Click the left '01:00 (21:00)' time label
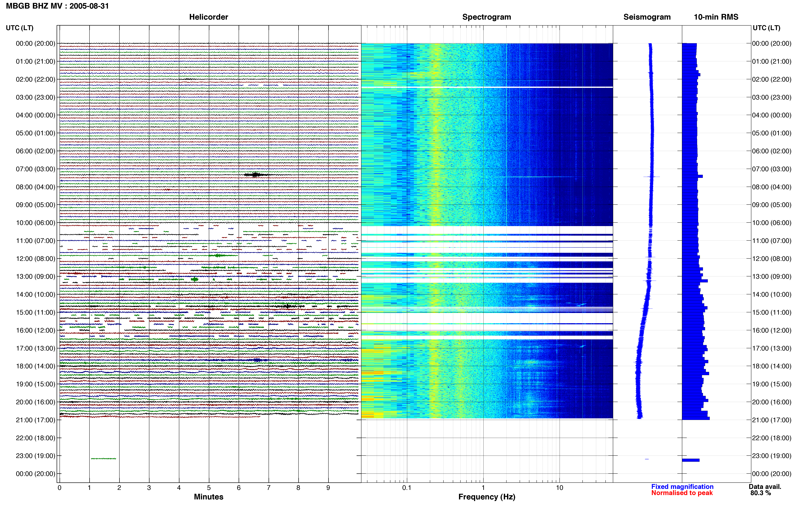Viewport: 812px width, 508px height. point(36,61)
